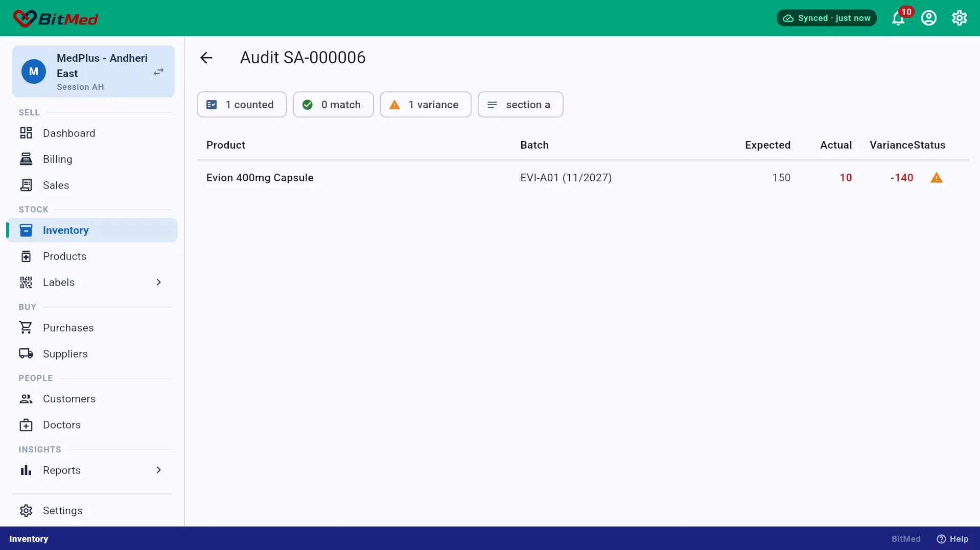Click the Batch column header
980x550 pixels.
point(534,145)
